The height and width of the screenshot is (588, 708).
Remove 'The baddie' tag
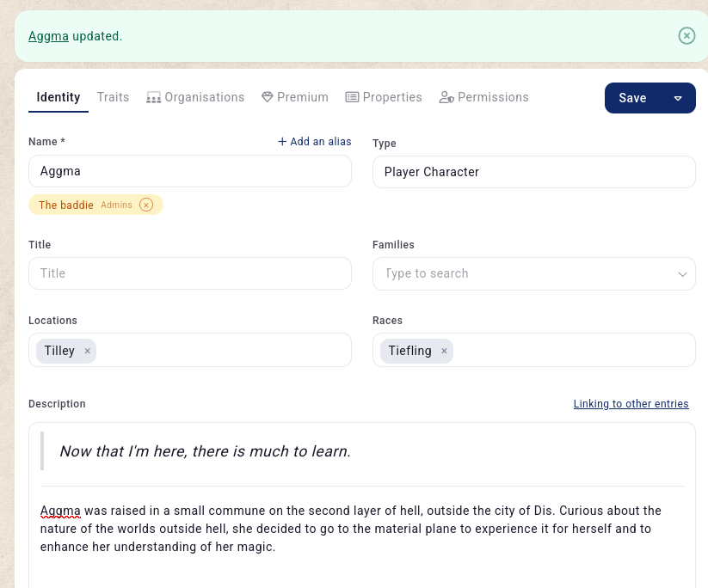(x=146, y=205)
